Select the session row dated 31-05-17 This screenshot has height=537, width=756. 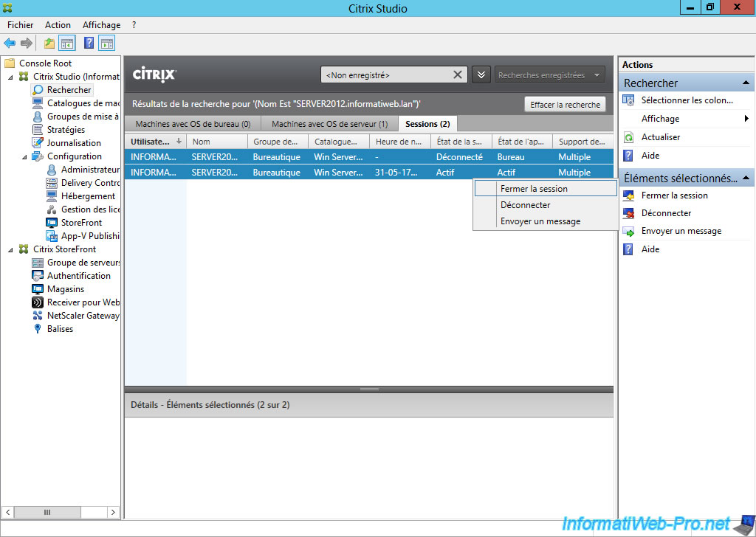click(x=369, y=173)
